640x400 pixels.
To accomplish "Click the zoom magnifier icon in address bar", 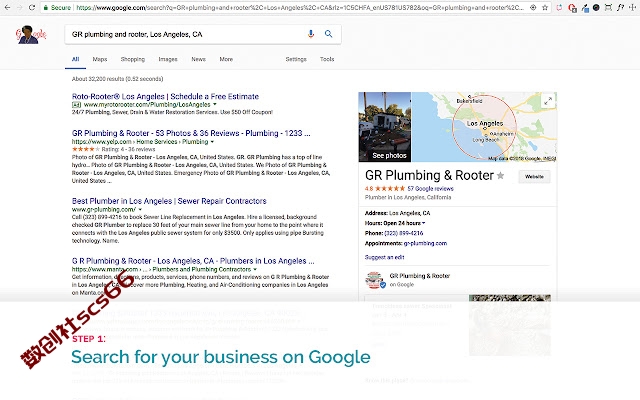I will pyautogui.click(x=533, y=7).
